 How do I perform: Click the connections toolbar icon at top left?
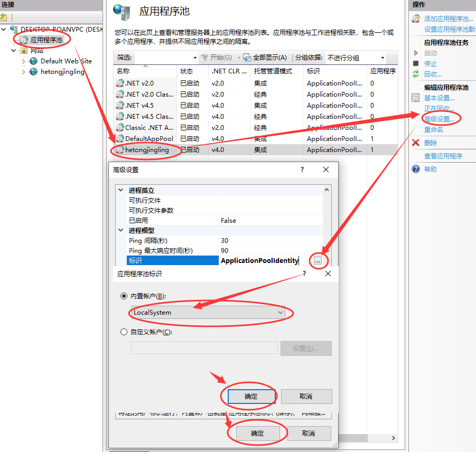coord(4,17)
